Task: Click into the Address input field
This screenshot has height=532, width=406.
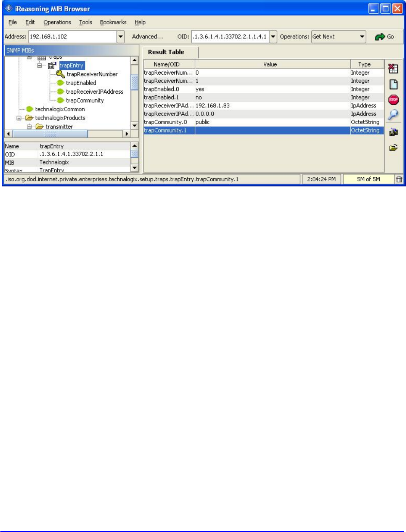Action: [x=72, y=37]
